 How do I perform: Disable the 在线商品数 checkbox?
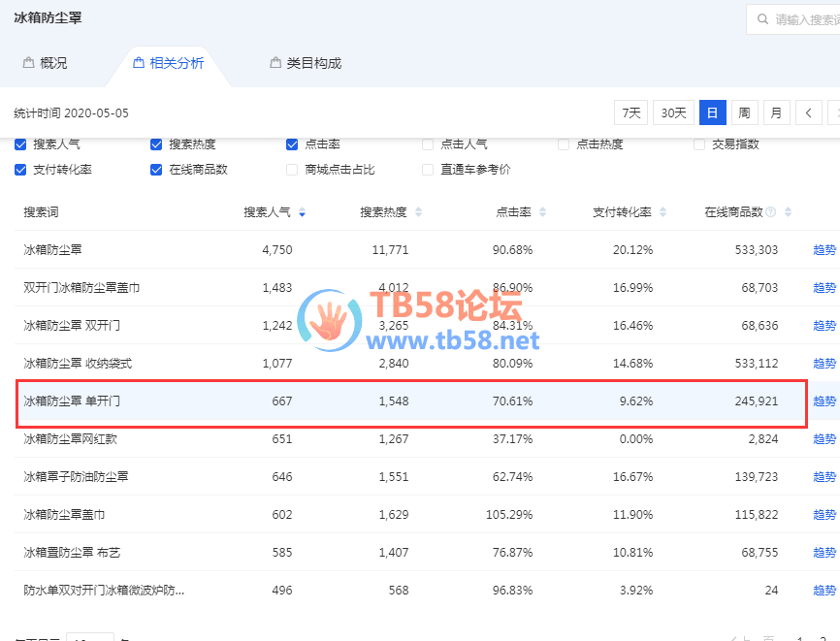(156, 170)
